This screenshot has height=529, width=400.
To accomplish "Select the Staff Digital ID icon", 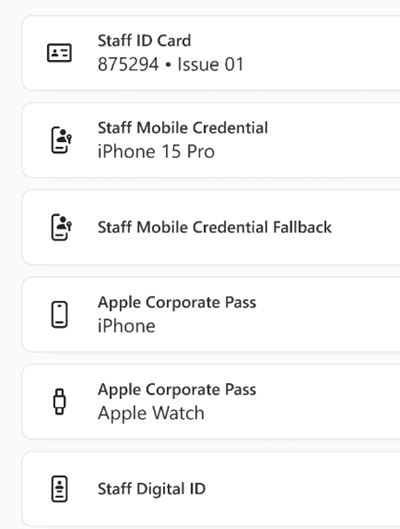I will click(x=59, y=489).
